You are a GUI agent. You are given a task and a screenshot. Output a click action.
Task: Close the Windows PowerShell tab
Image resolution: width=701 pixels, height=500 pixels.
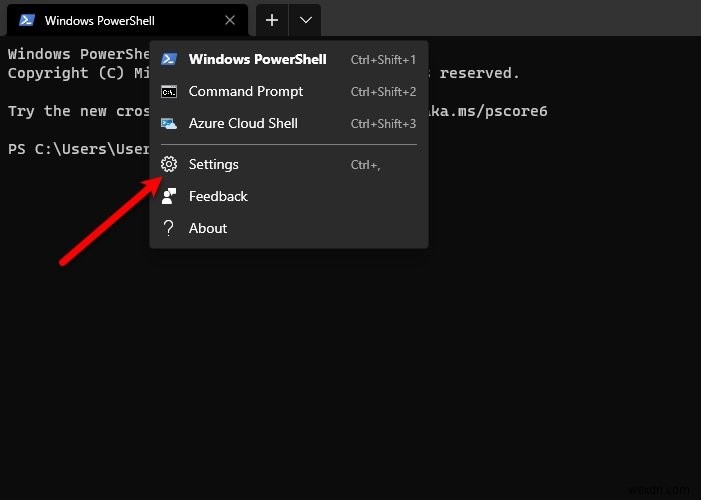click(230, 20)
